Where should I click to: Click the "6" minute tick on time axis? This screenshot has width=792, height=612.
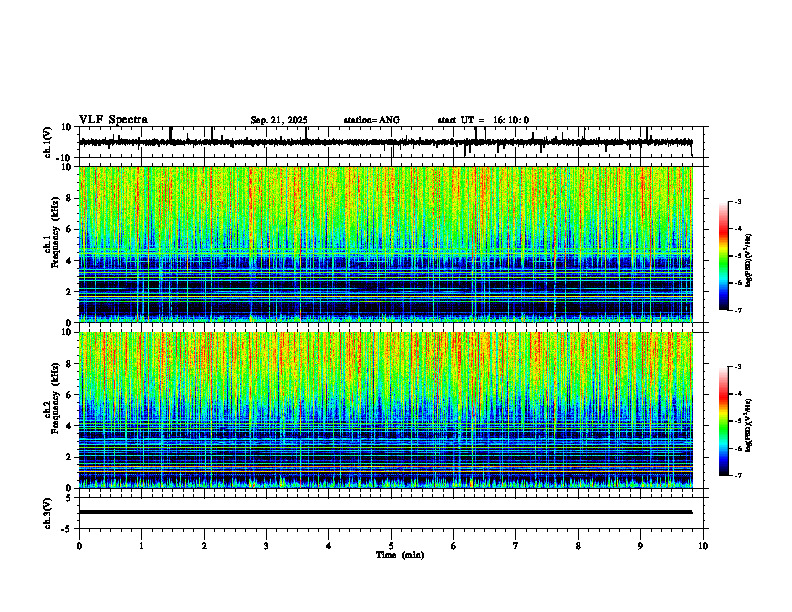[454, 546]
